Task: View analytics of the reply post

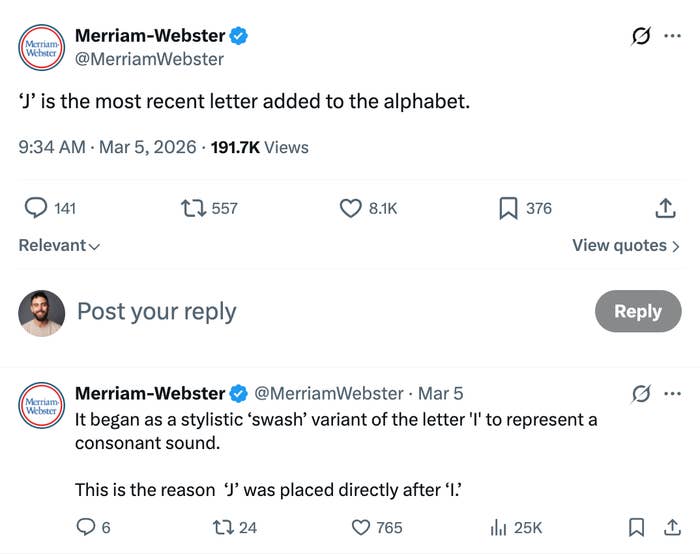Action: pos(498,527)
